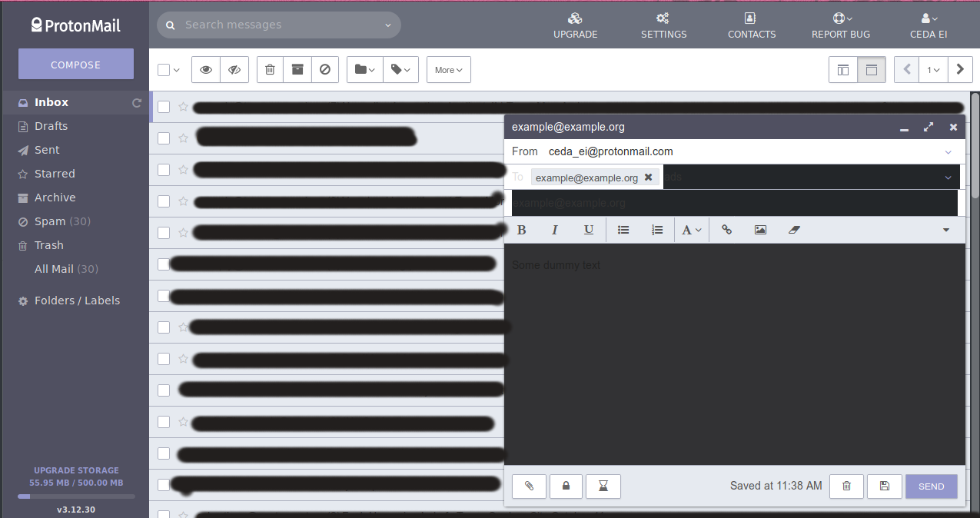The image size is (980, 518).
Task: Open the From address dropdown
Action: point(948,152)
